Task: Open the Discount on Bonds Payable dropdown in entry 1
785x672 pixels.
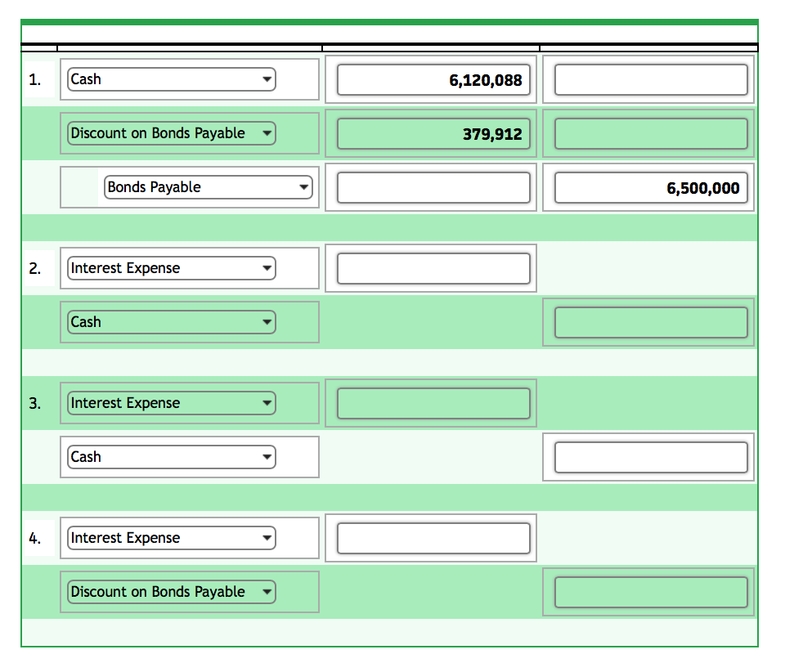Action: click(267, 132)
